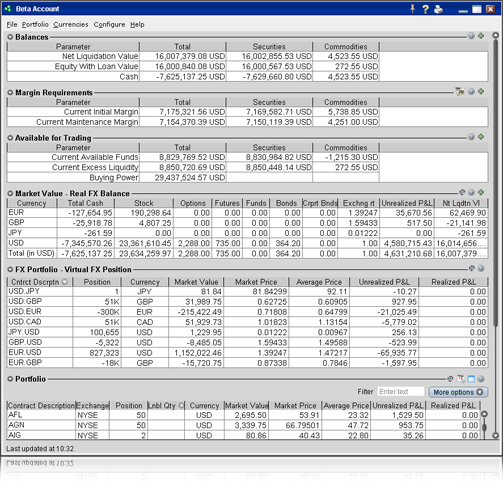
Task: Click the small icon on Lnbl Qty column
Action: [x=181, y=406]
